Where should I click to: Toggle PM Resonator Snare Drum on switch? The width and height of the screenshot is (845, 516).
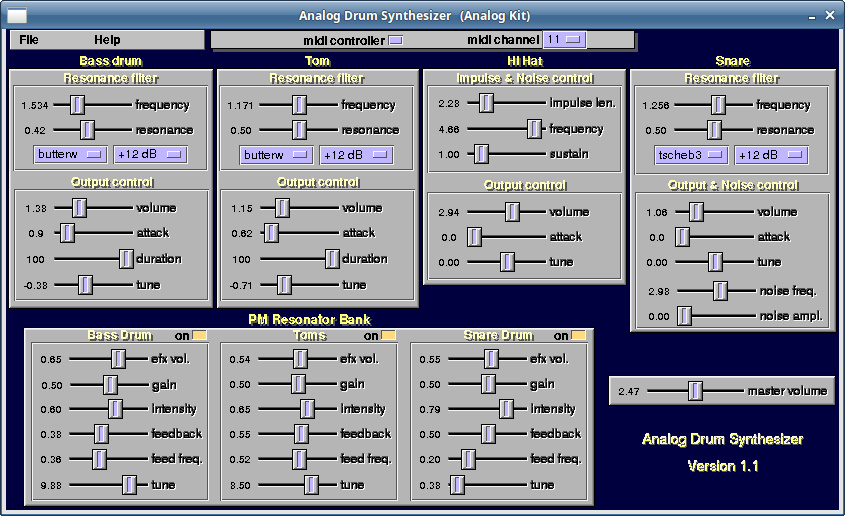pyautogui.click(x=578, y=336)
